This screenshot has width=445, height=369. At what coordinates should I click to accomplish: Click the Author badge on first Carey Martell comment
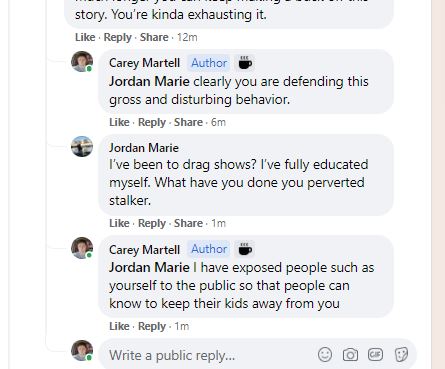point(209,63)
